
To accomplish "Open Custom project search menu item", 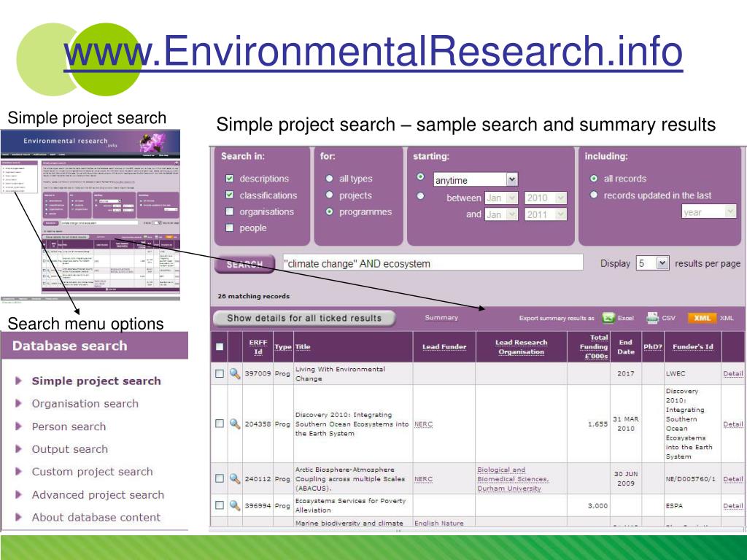I will pyautogui.click(x=92, y=472).
